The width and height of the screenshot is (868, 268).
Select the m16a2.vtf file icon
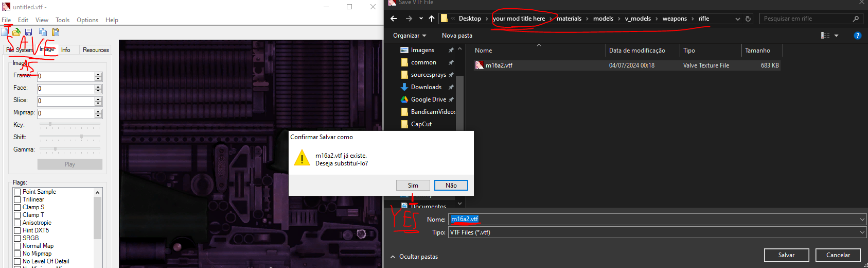(479, 65)
